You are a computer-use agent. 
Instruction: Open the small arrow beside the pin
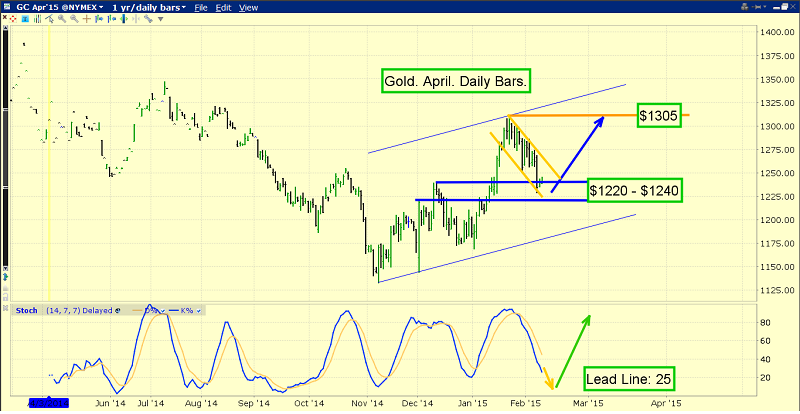[765, 7]
